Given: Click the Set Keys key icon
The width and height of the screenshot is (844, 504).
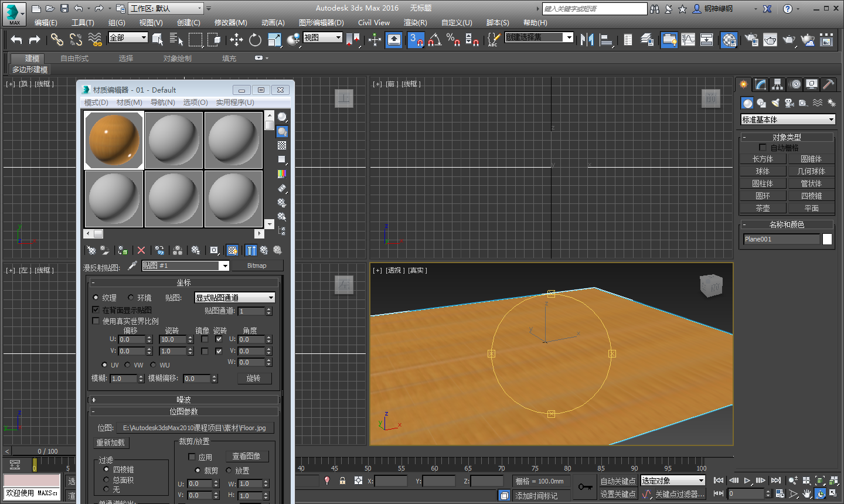Looking at the screenshot, I should tap(586, 487).
